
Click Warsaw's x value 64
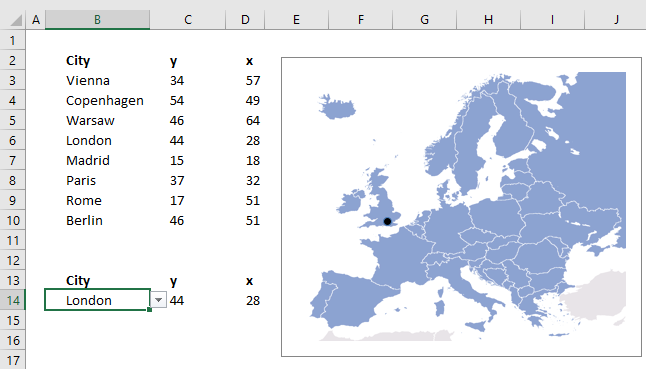click(x=253, y=121)
